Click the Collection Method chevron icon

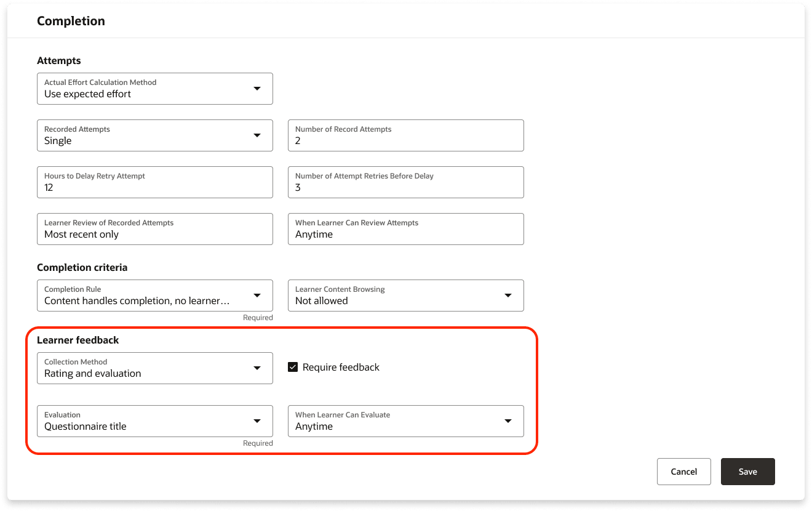pyautogui.click(x=257, y=368)
